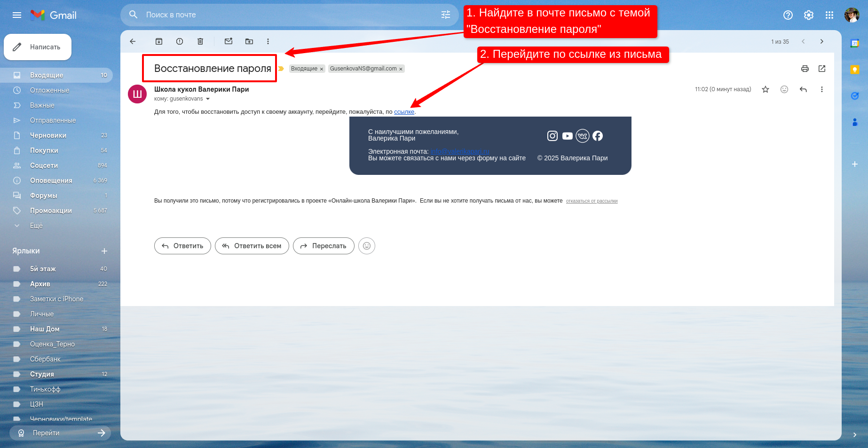This screenshot has width=868, height=448.
Task: Star the password recovery email
Action: 765,89
